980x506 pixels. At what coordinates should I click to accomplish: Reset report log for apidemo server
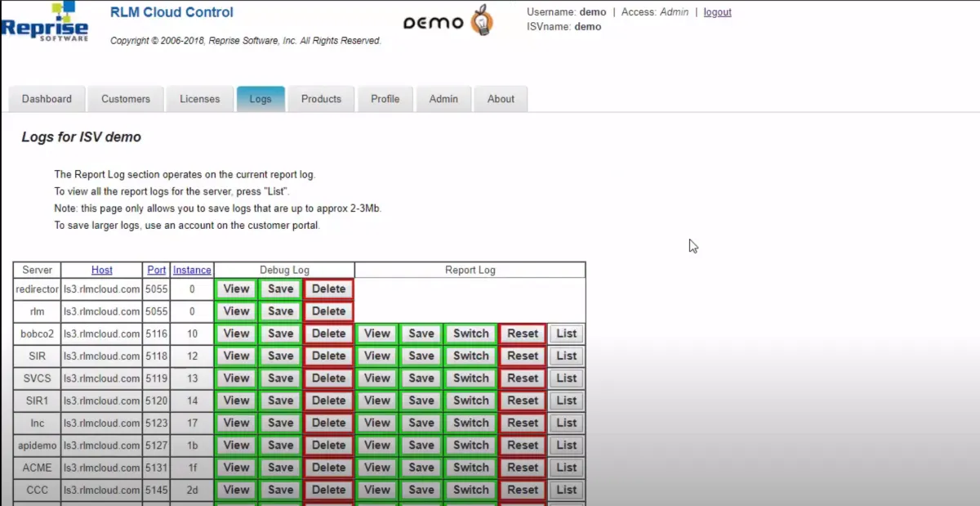click(523, 446)
